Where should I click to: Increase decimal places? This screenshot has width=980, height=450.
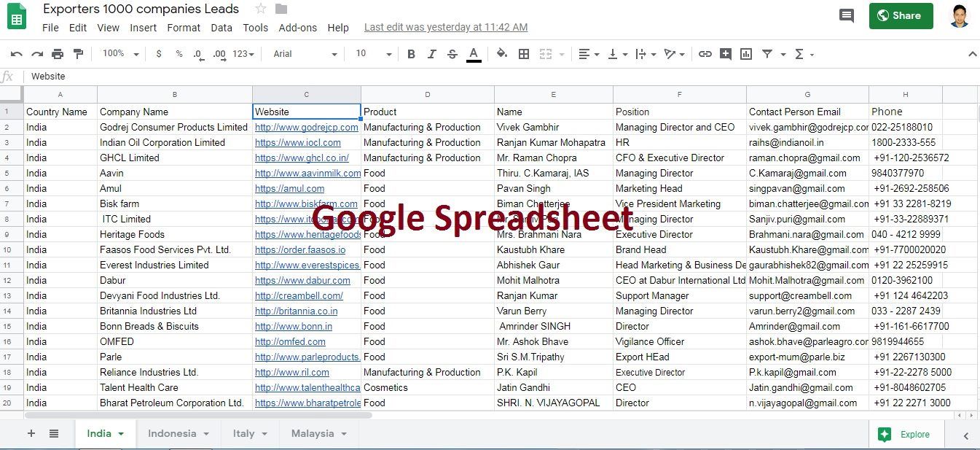click(219, 54)
